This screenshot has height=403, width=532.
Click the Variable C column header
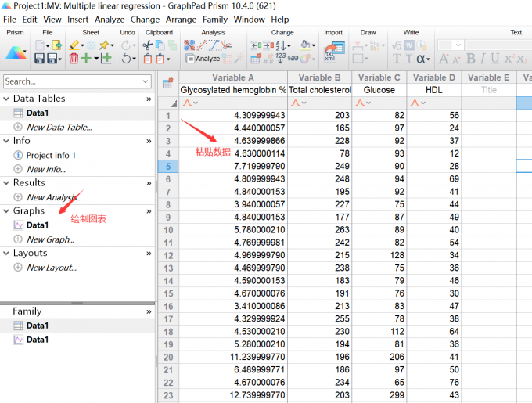tap(379, 77)
